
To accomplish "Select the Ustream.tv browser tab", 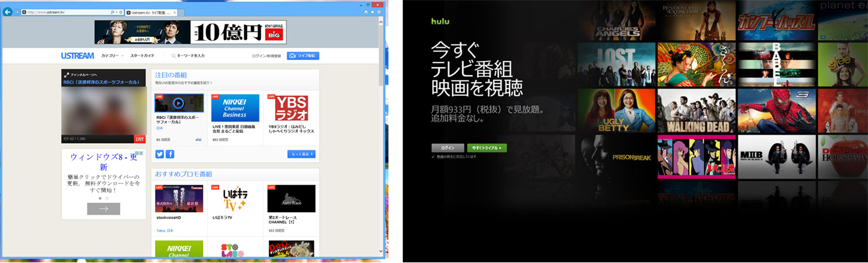I will (x=148, y=13).
